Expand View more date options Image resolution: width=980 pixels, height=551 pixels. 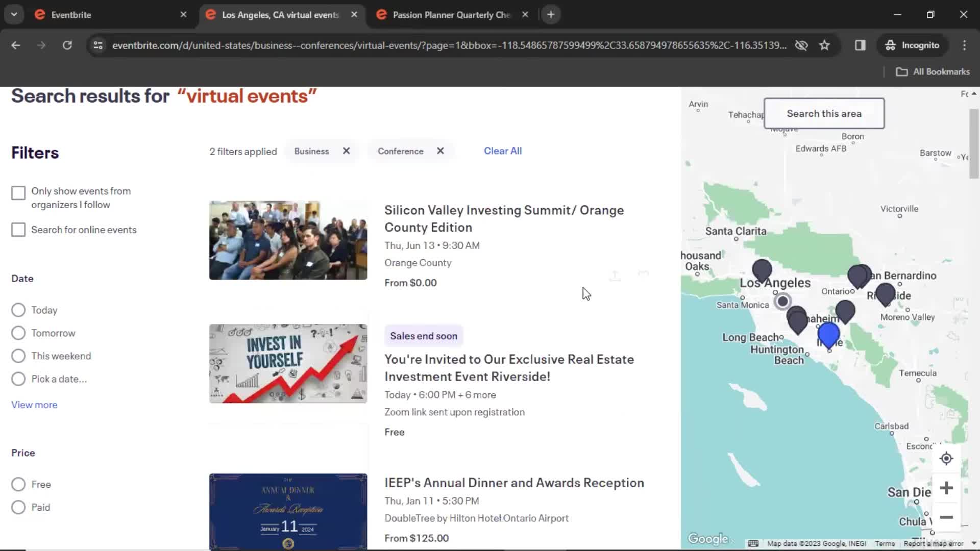(x=34, y=405)
